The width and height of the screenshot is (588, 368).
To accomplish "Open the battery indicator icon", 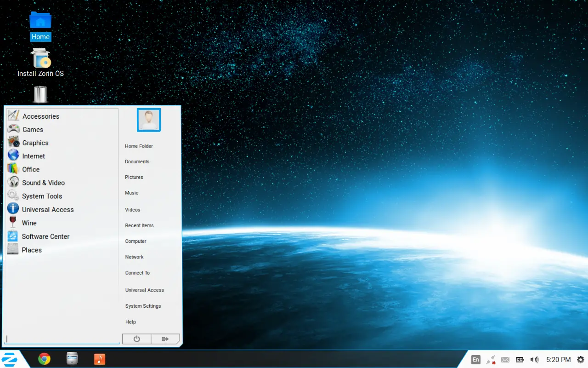I will point(520,360).
